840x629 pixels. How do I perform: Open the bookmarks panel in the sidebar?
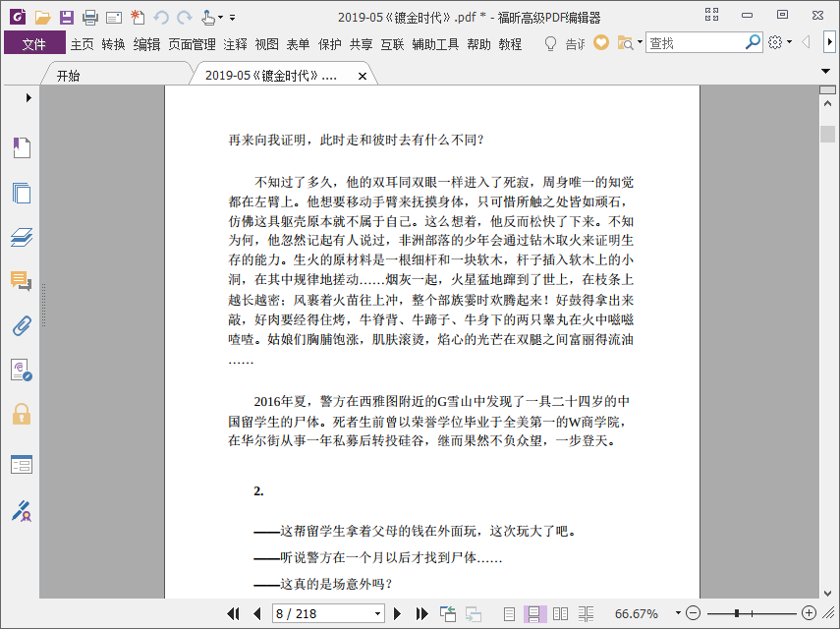tap(22, 147)
